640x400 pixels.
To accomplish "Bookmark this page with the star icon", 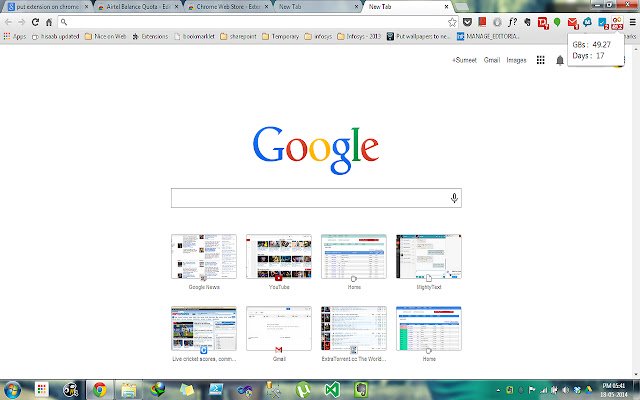I will coord(452,22).
